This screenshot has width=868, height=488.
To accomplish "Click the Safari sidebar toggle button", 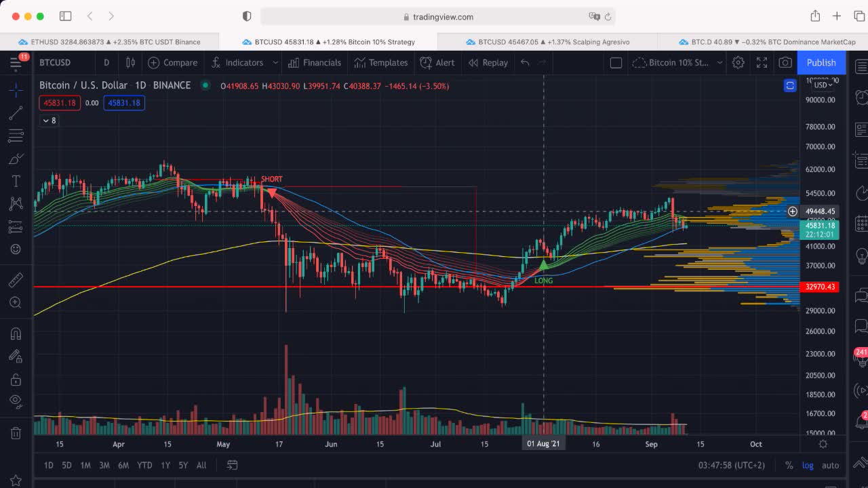I will 66,16.
